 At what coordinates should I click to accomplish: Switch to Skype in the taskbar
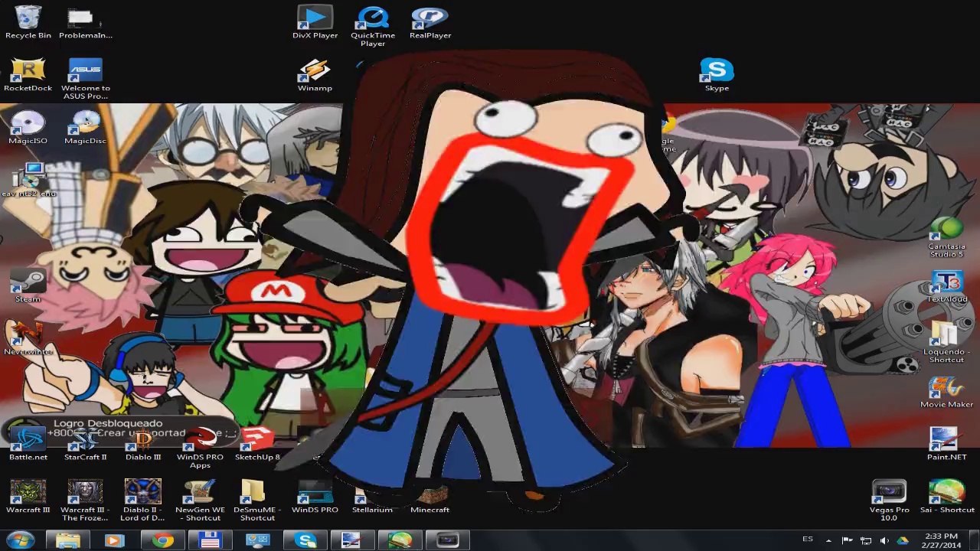(x=305, y=540)
